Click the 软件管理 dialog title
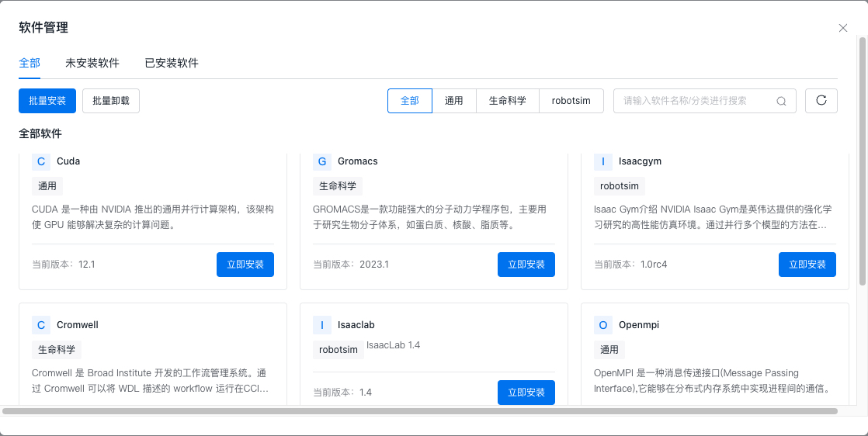This screenshot has width=868, height=436. [43, 28]
